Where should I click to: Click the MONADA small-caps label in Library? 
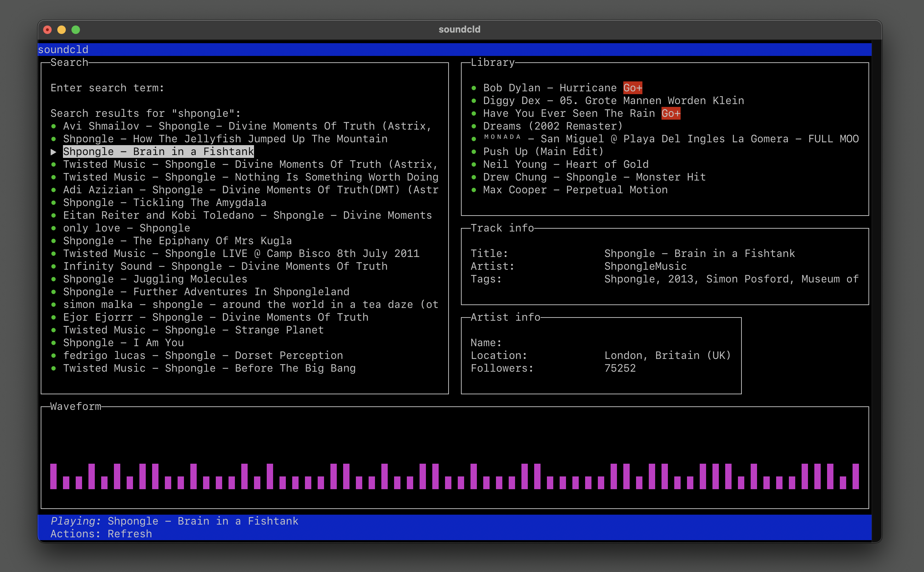(x=502, y=137)
